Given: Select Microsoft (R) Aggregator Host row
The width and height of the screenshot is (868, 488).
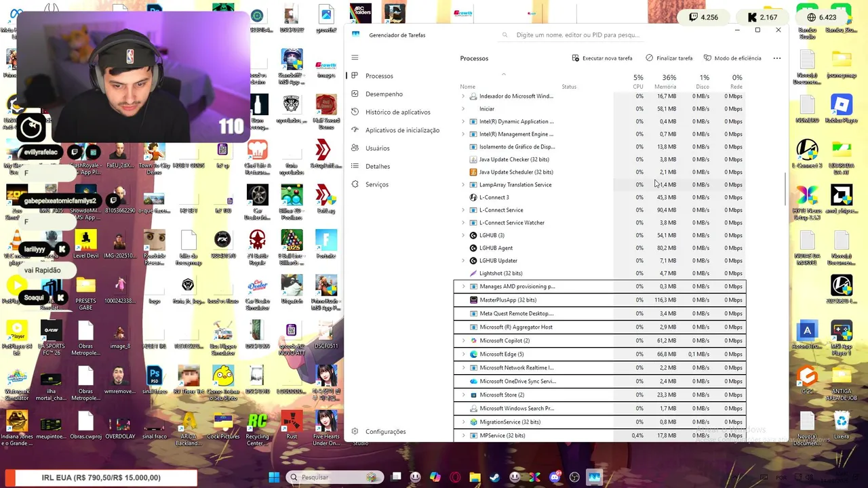Looking at the screenshot, I should (600, 327).
